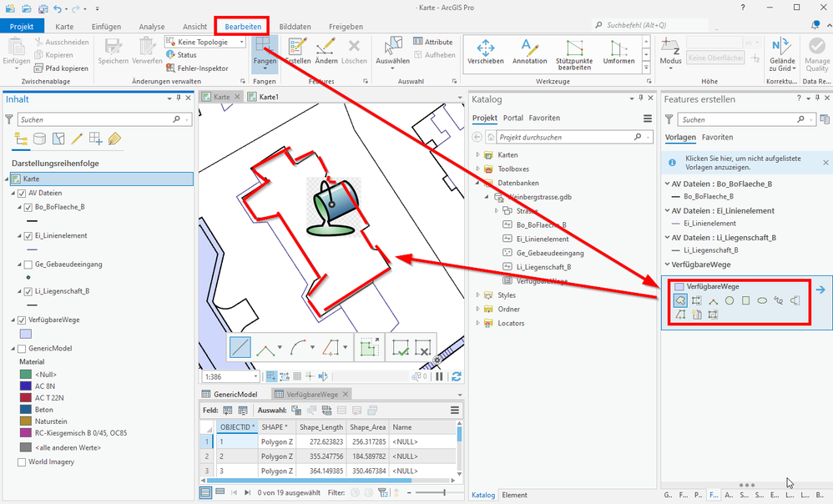This screenshot has width=833, height=504.
Task: Click the Status icon in ribbon
Action: 170,55
